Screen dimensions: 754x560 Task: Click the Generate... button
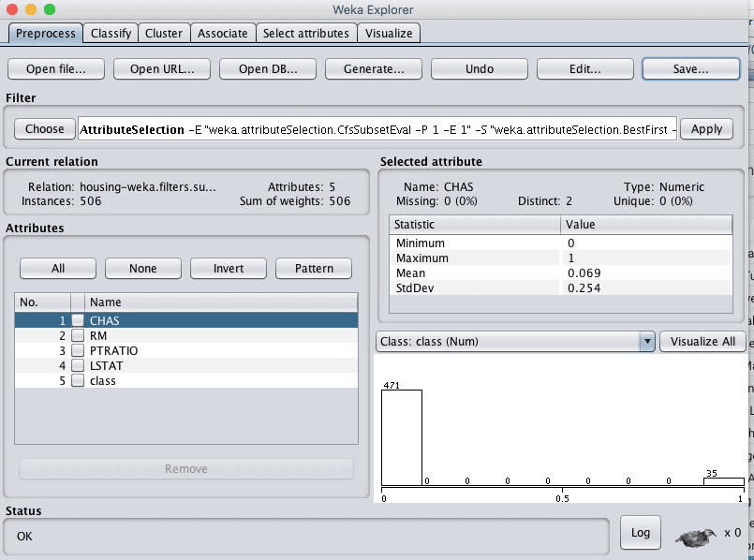click(x=374, y=68)
